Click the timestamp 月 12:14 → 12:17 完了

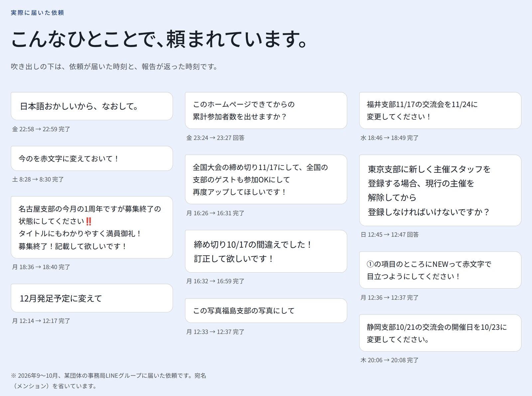pos(41,321)
